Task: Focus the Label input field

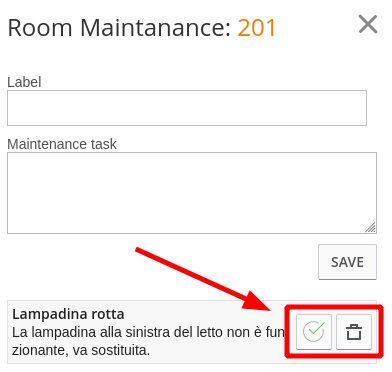Action: (187, 108)
